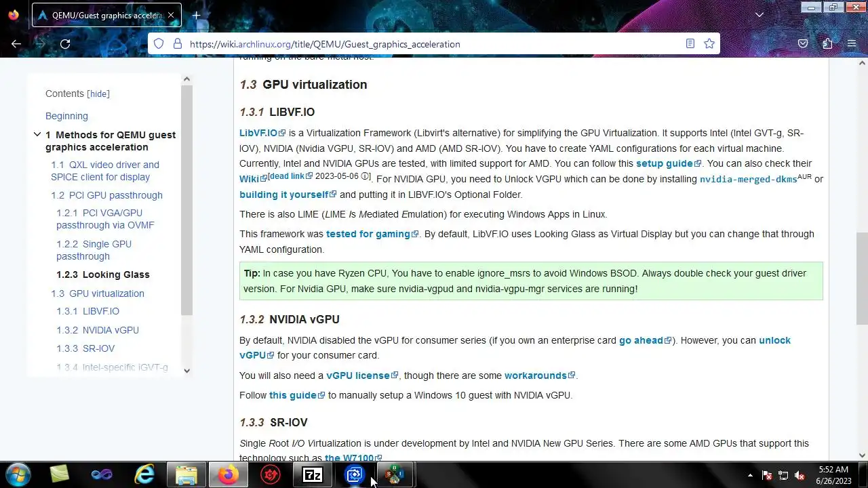Open Action Center flag icon

pos(767,475)
